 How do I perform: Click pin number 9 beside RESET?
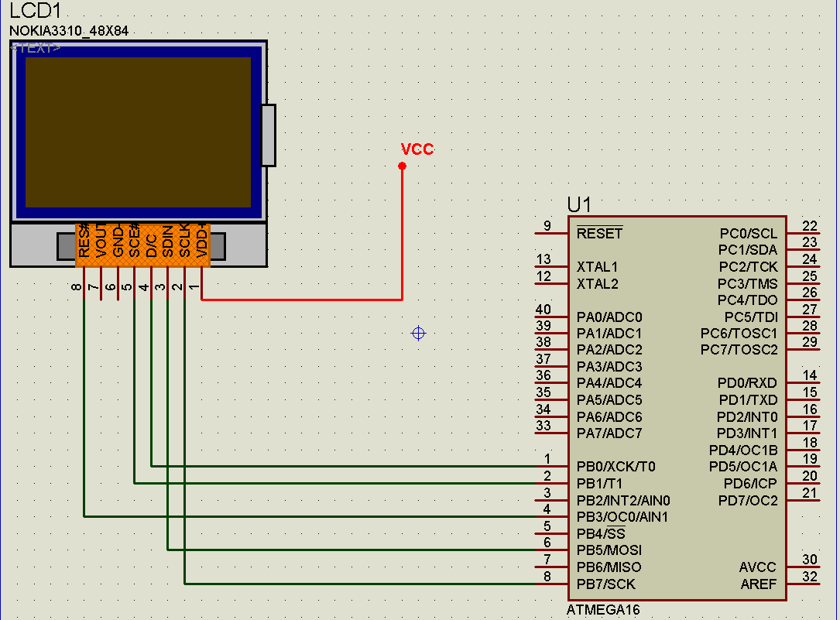[x=547, y=225]
